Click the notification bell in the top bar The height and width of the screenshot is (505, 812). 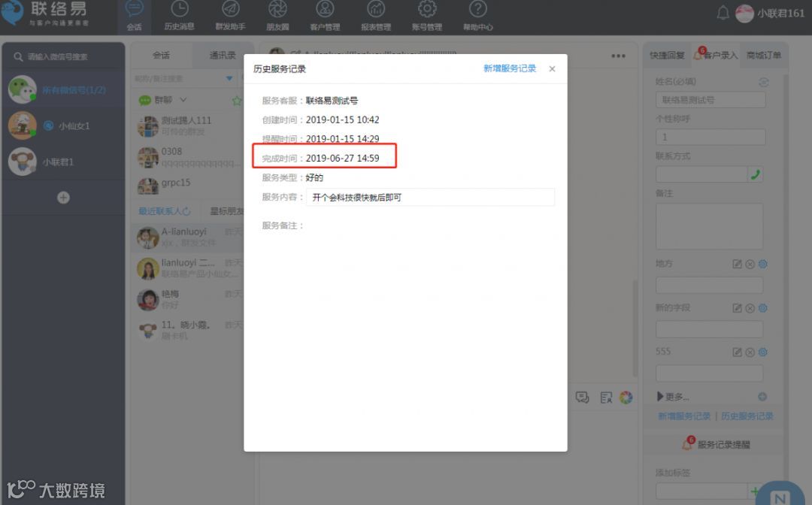coord(723,13)
